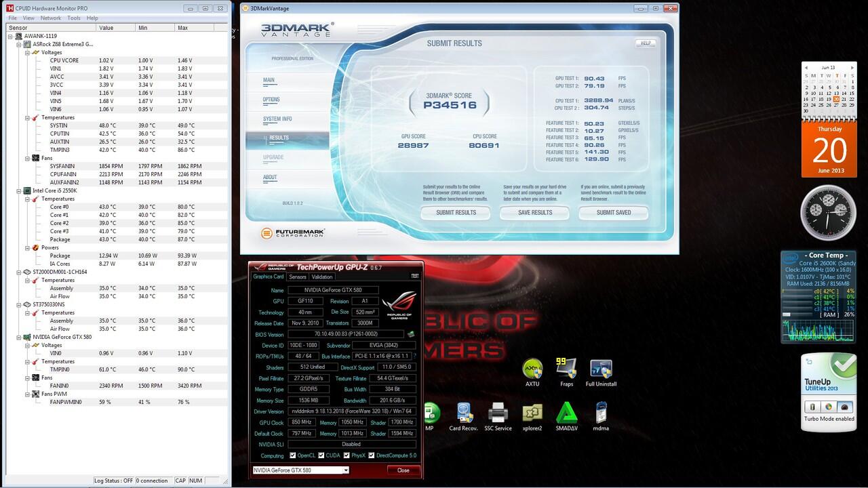Click the SUBMIT SAVED button
Image resolution: width=868 pixels, height=488 pixels.
click(614, 212)
